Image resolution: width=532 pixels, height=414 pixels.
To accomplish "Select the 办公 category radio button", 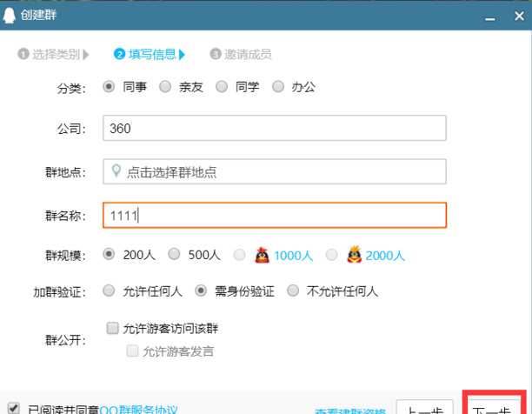I will (x=278, y=86).
